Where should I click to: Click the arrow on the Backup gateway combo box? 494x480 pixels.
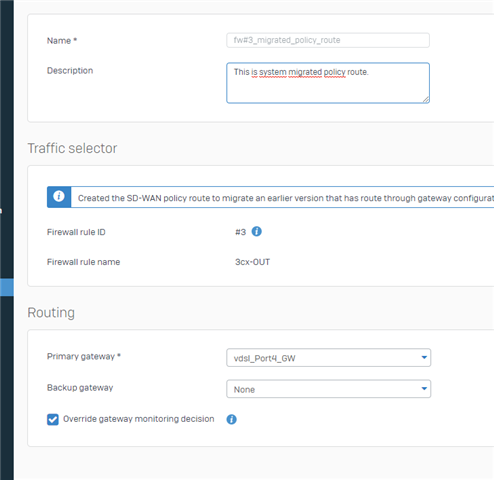click(424, 389)
